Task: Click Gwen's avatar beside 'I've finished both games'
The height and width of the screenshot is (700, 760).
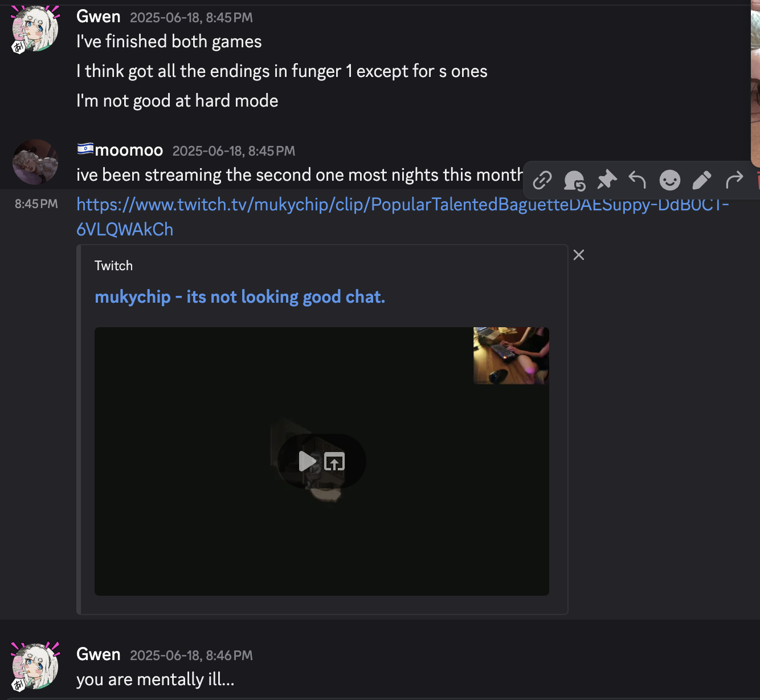Action: click(x=35, y=29)
